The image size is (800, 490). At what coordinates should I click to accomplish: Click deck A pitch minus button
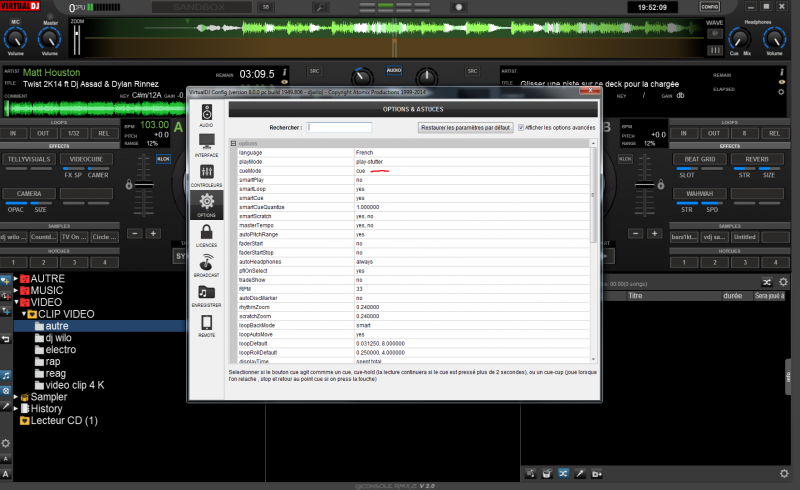pyautogui.click(x=135, y=233)
